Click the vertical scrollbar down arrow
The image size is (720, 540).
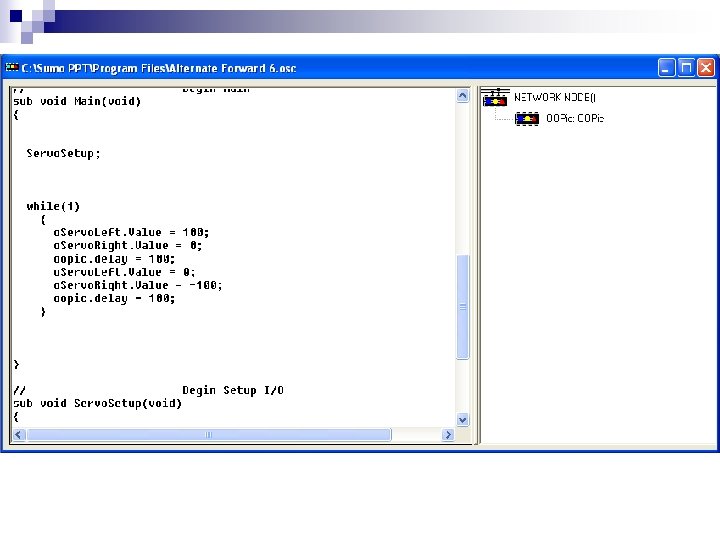click(x=462, y=420)
